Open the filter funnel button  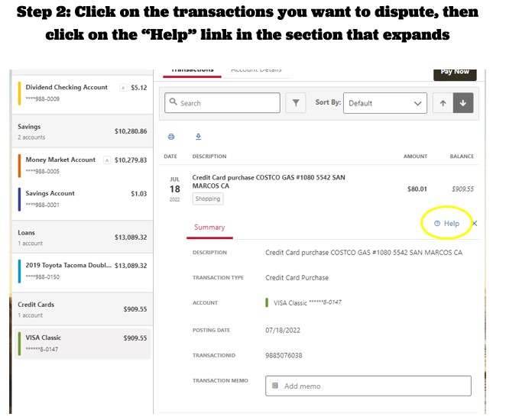point(296,103)
